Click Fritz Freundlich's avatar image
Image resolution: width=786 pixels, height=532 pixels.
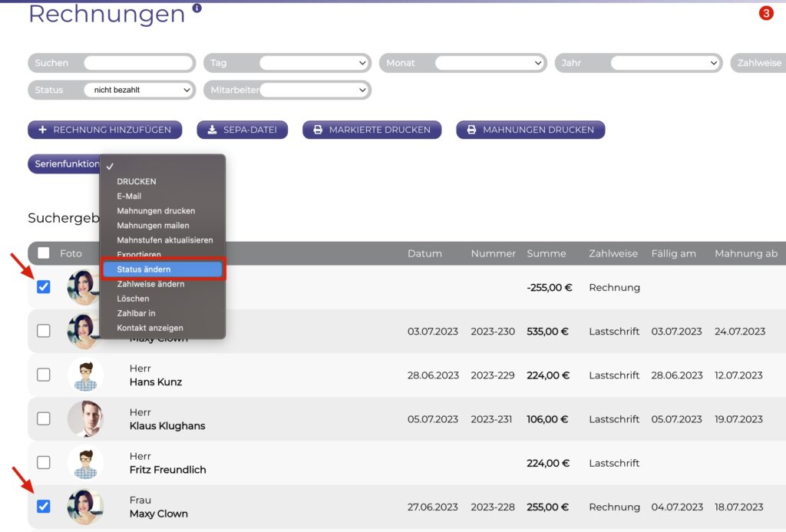coord(85,463)
